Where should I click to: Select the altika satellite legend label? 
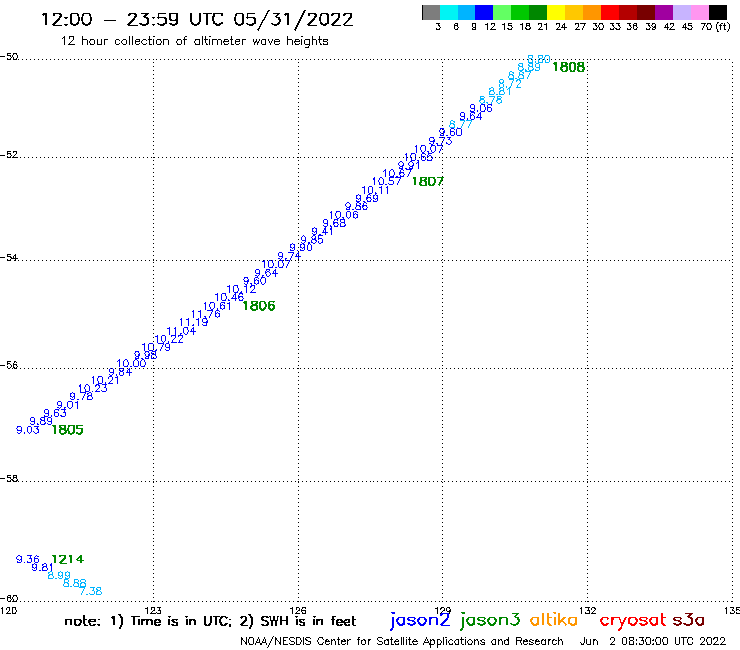coord(554,620)
